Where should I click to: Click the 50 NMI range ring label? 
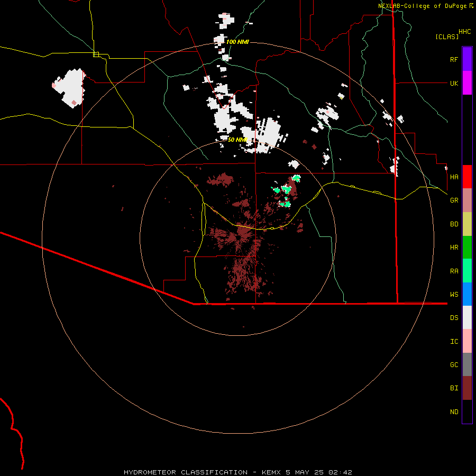point(237,140)
